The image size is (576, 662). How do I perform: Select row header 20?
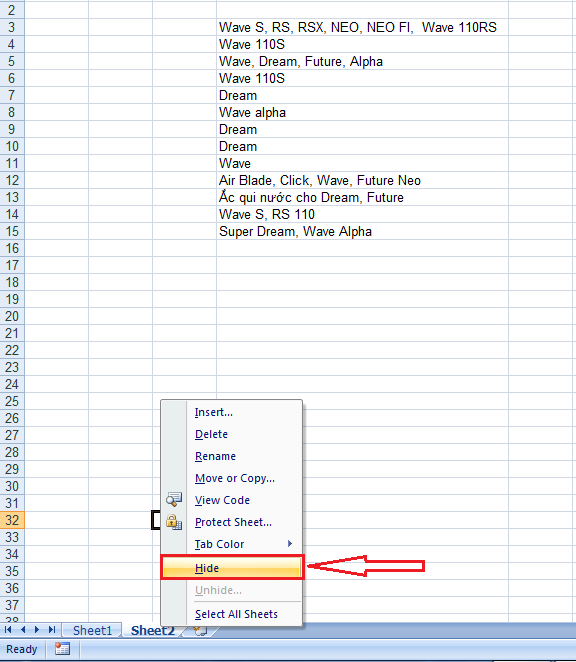click(12, 316)
